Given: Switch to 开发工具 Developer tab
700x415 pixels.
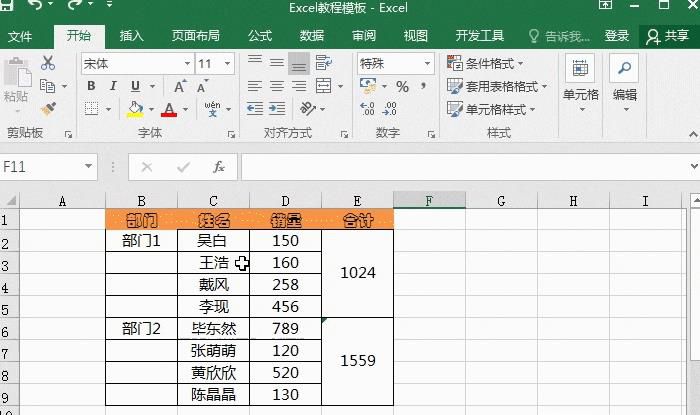Looking at the screenshot, I should click(x=480, y=36).
